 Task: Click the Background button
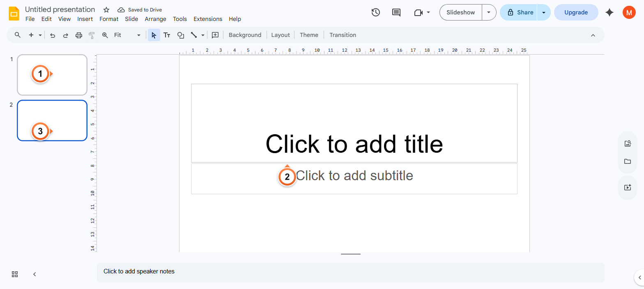(245, 35)
